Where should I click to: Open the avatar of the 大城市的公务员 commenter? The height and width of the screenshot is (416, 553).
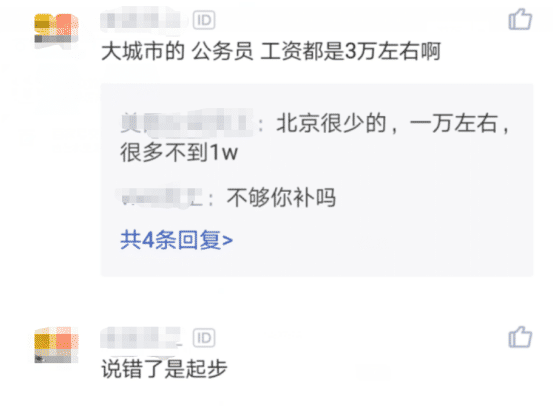point(56,31)
